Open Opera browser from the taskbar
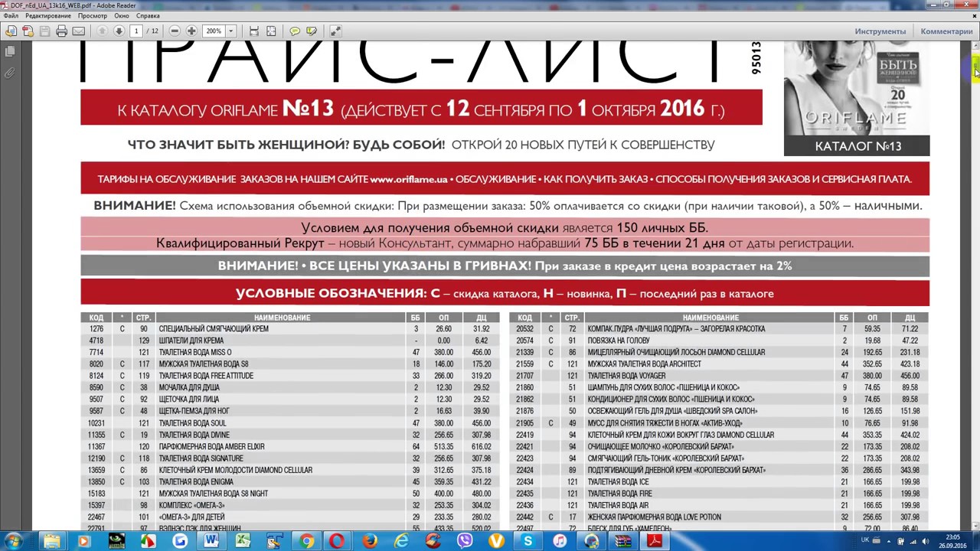This screenshot has height=551, width=980. coord(338,541)
